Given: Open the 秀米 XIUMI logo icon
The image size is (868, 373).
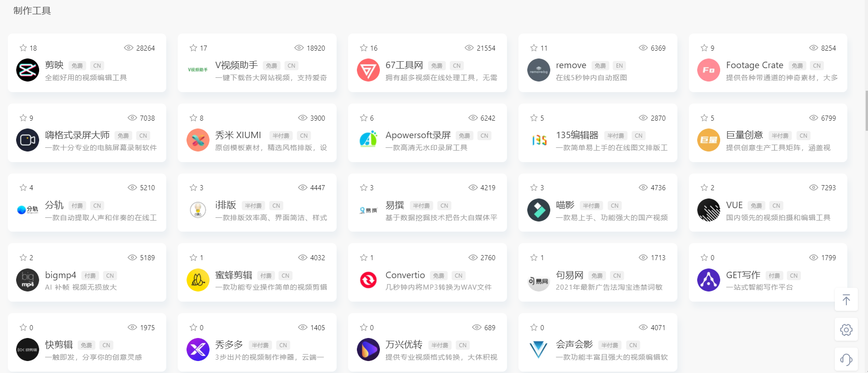Looking at the screenshot, I should tap(198, 140).
